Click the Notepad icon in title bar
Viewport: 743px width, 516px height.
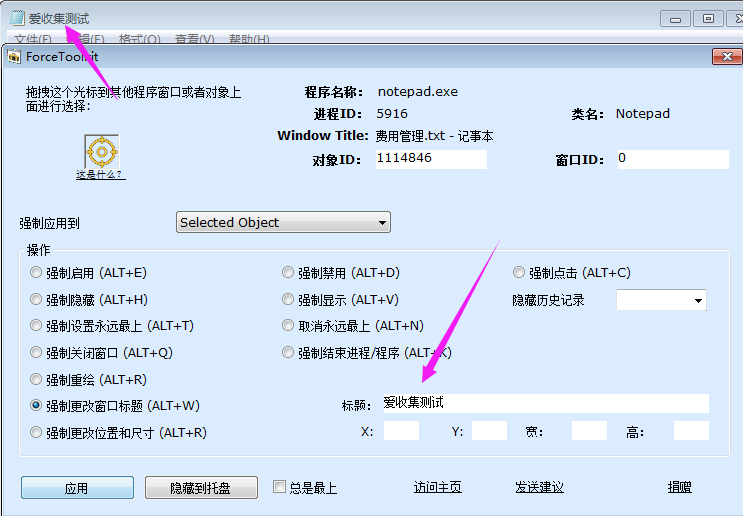pyautogui.click(x=17, y=18)
